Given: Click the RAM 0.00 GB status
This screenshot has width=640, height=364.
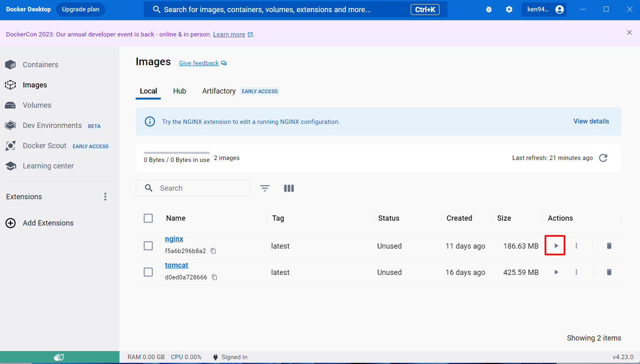Looking at the screenshot, I should [146, 357].
